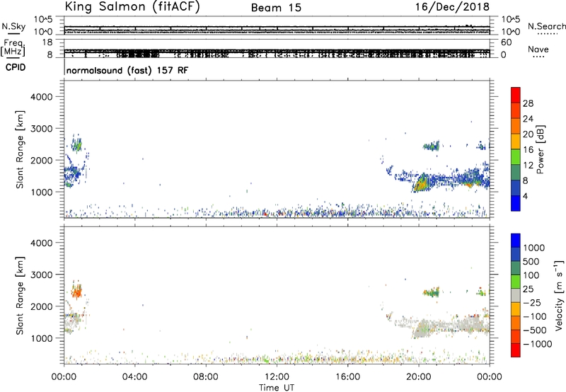Image resolution: width=566 pixels, height=392 pixels.
Task: Click the 'Freq. [MHz]' axis label
Action: pos(13,47)
